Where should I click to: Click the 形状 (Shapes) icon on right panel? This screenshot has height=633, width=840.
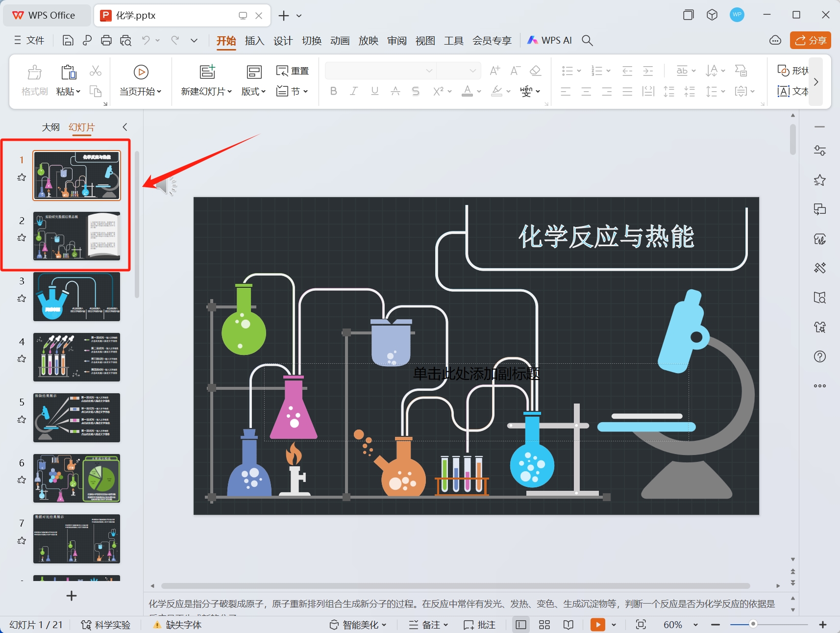pos(791,71)
